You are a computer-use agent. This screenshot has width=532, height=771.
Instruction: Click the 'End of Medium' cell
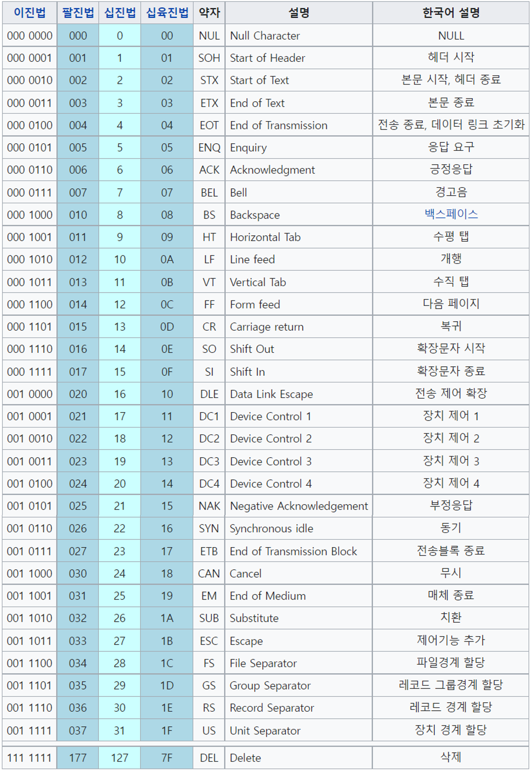tap(299, 595)
